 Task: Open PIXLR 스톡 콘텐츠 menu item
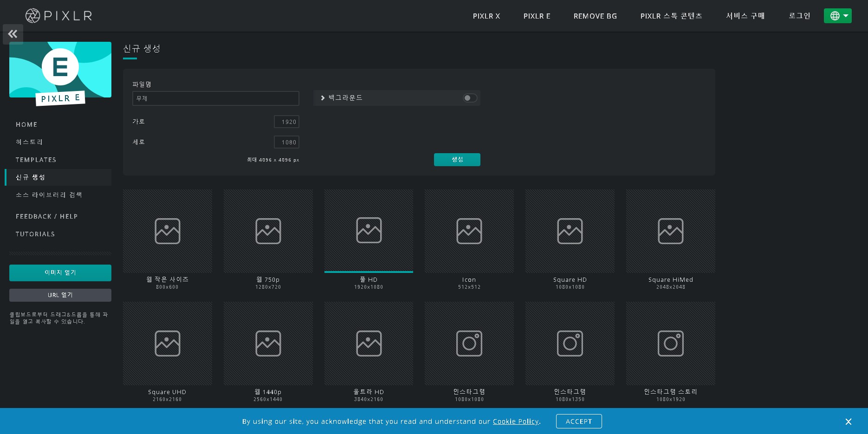(x=671, y=16)
